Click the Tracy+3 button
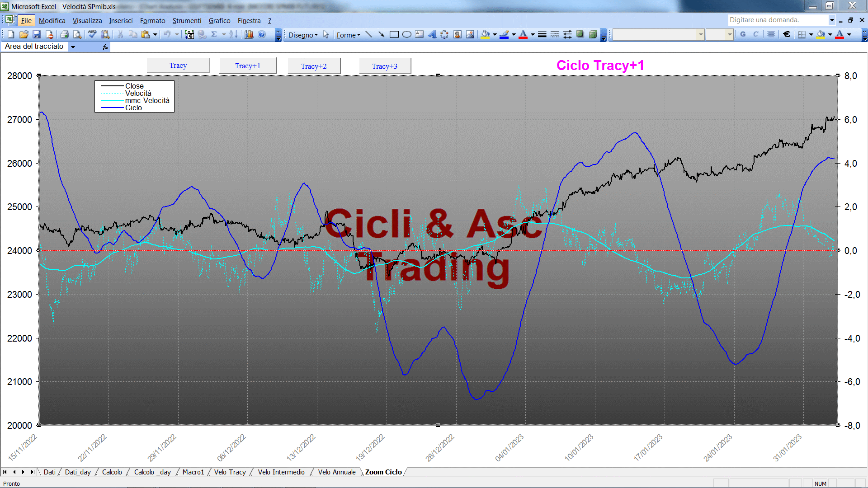 pos(385,66)
